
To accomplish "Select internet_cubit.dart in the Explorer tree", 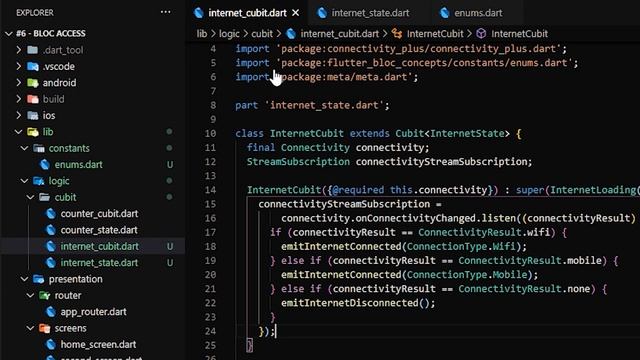I will pyautogui.click(x=100, y=246).
